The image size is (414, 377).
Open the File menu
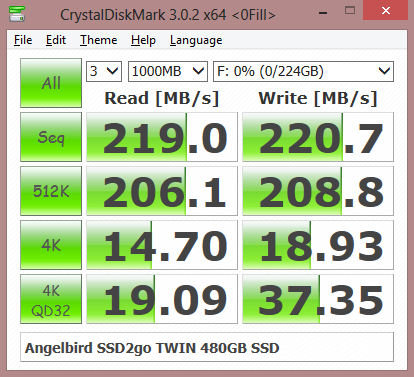(x=23, y=40)
